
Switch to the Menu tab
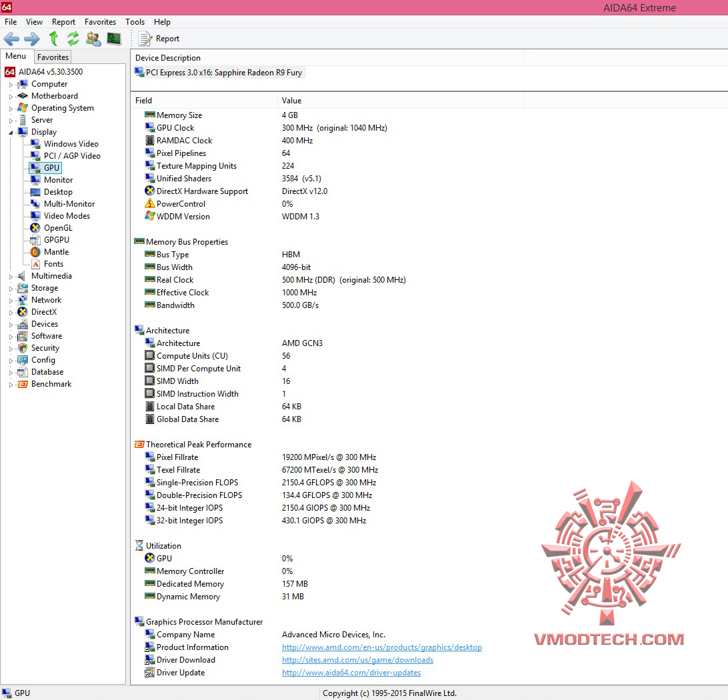16,56
